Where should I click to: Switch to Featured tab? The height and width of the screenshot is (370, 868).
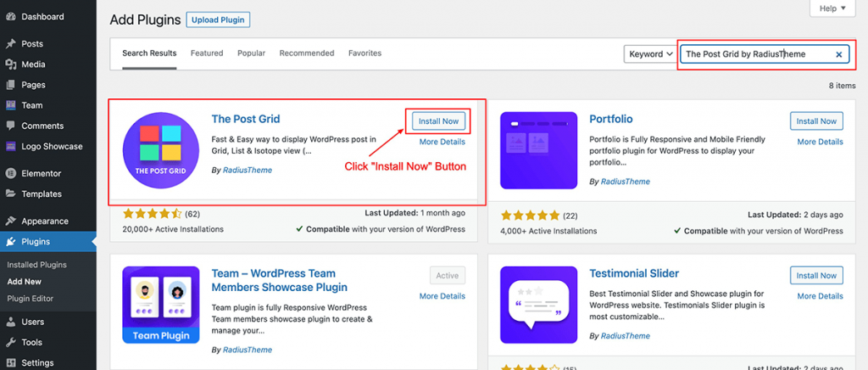tap(207, 53)
